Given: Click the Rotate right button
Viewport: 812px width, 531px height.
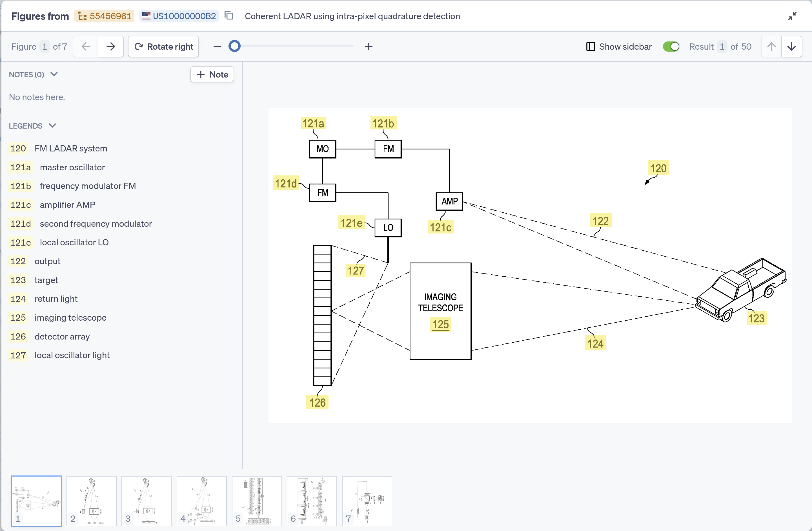Looking at the screenshot, I should pos(163,47).
